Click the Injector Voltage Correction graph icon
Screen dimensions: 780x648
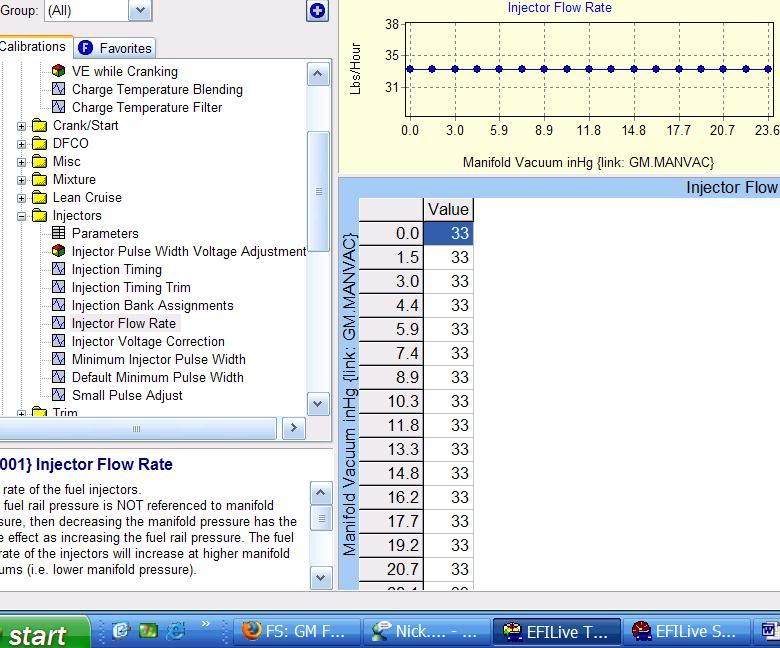click(59, 341)
